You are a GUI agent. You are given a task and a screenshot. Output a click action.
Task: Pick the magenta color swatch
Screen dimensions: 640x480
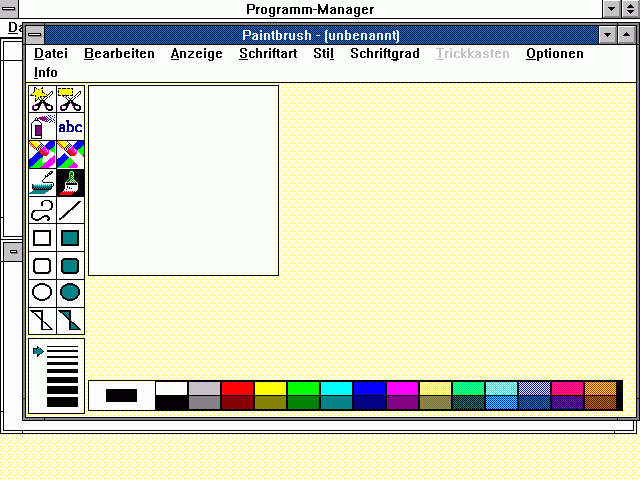403,388
